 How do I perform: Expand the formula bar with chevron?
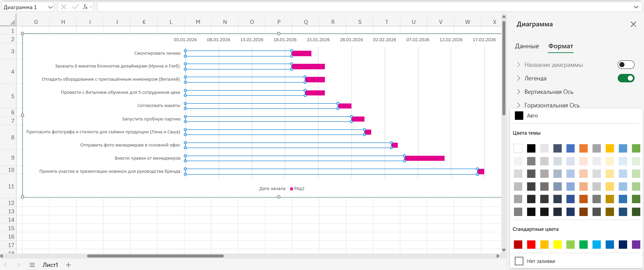[636, 7]
